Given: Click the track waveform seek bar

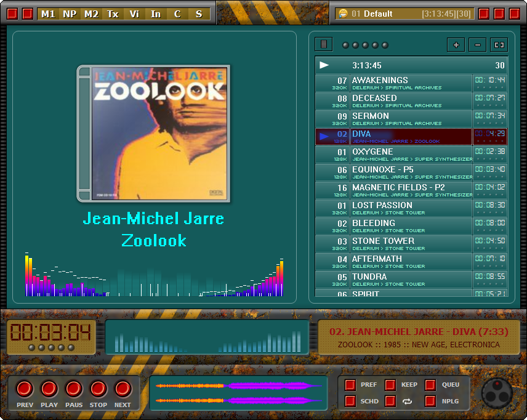Looking at the screenshot, I should 239,393.
